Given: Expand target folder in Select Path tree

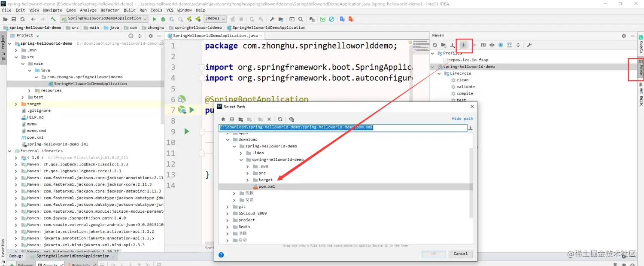Looking at the screenshot, I should tap(248, 180).
